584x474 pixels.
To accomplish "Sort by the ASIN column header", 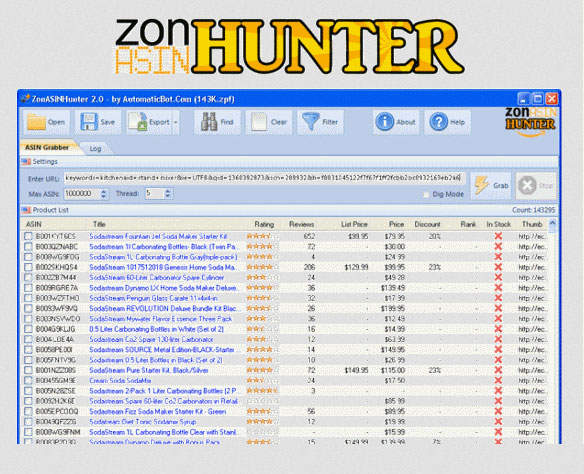I will tap(34, 225).
